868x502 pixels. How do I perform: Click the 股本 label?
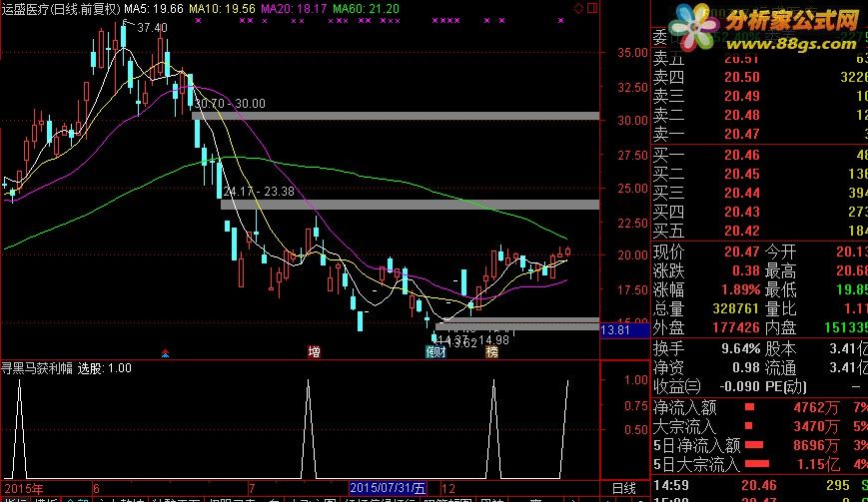(x=780, y=349)
